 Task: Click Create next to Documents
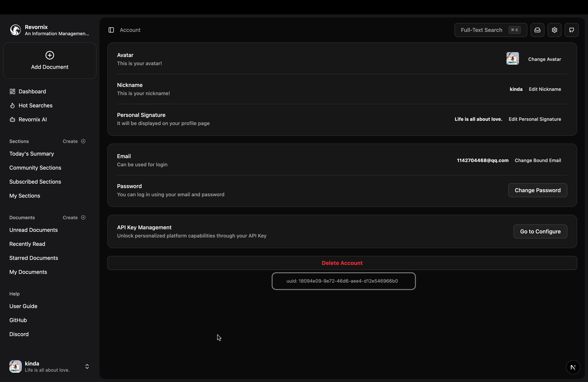70,218
